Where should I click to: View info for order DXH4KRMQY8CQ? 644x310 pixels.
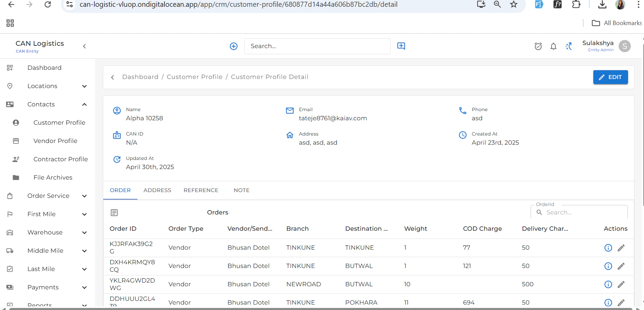pyautogui.click(x=608, y=266)
